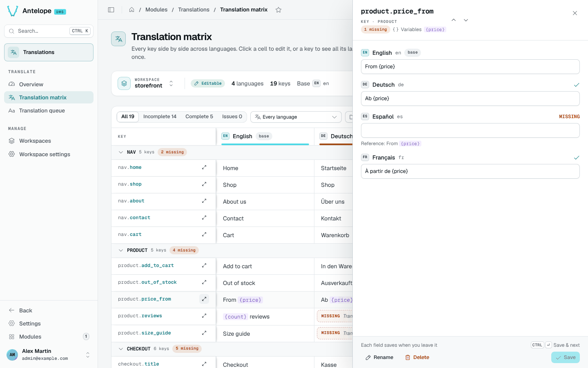
Task: Click the Save button
Action: point(566,357)
